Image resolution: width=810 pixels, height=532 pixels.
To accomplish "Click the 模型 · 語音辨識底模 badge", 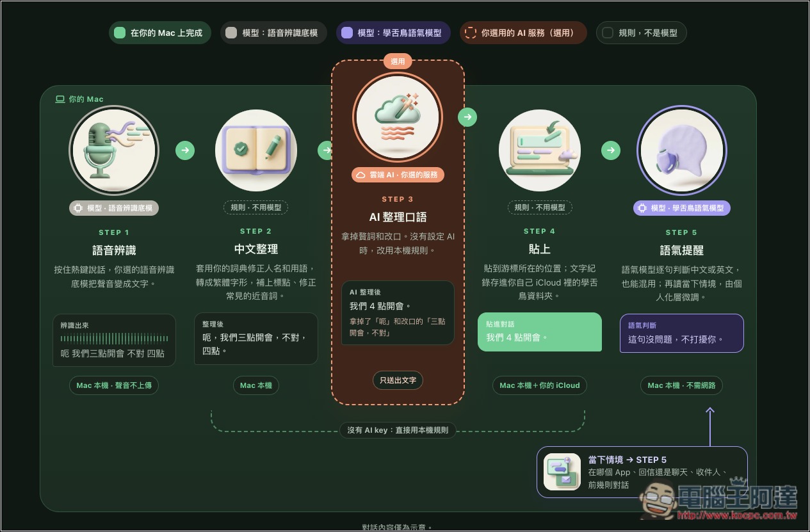I will tap(114, 208).
